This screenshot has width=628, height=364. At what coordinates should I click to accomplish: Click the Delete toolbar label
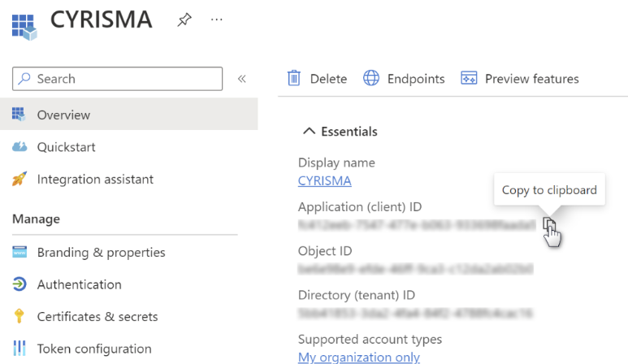[x=328, y=79]
